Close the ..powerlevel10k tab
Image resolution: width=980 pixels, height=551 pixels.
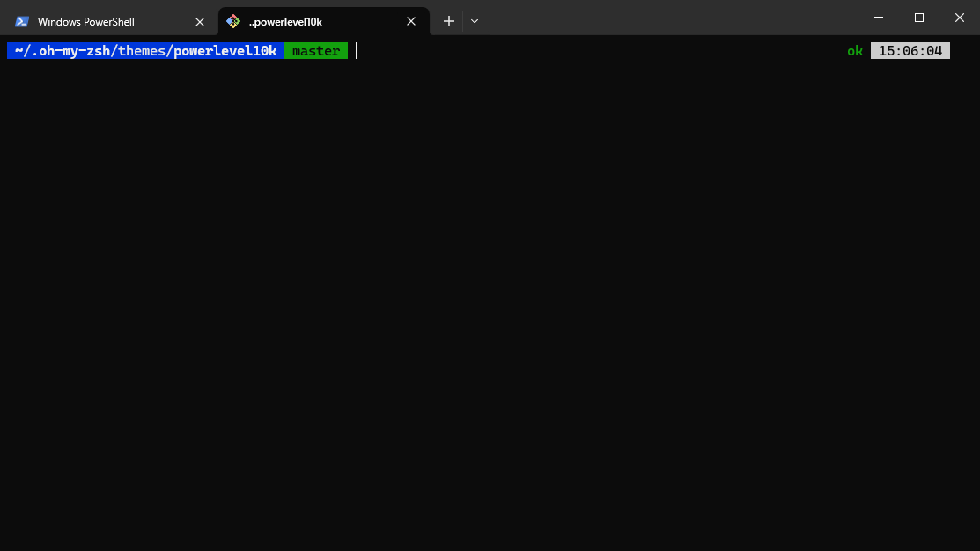pos(410,21)
